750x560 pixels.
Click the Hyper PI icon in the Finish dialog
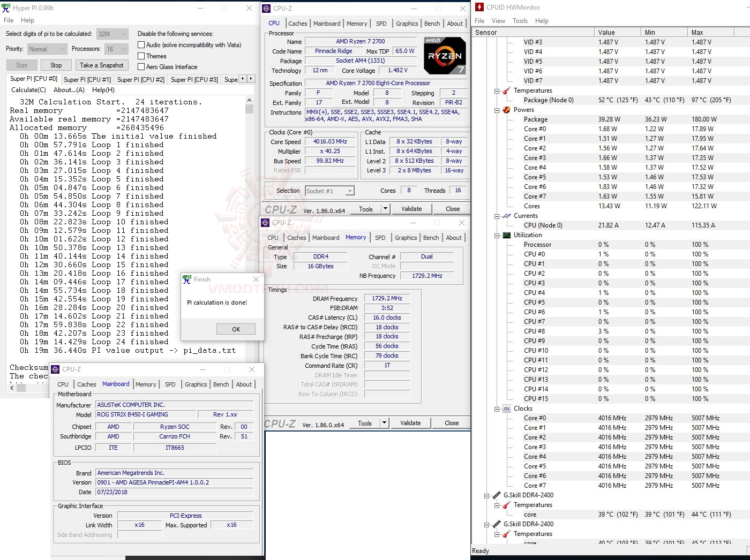tap(187, 279)
